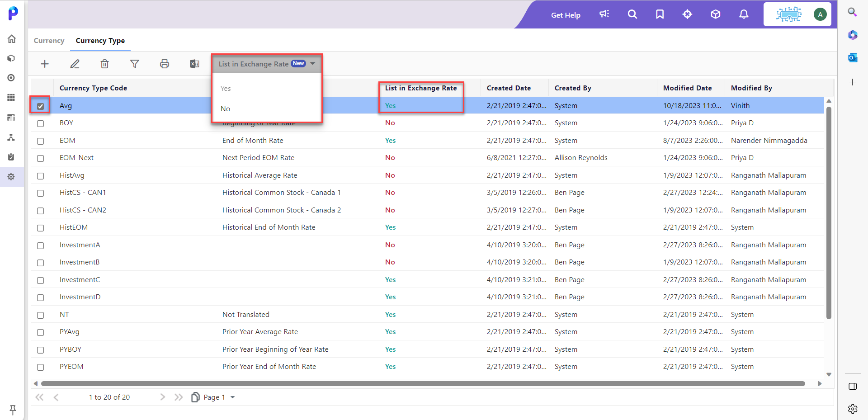Screen dimensions: 868x420
Task: Click the vertical scrollbar of the grid
Action: tap(829, 212)
